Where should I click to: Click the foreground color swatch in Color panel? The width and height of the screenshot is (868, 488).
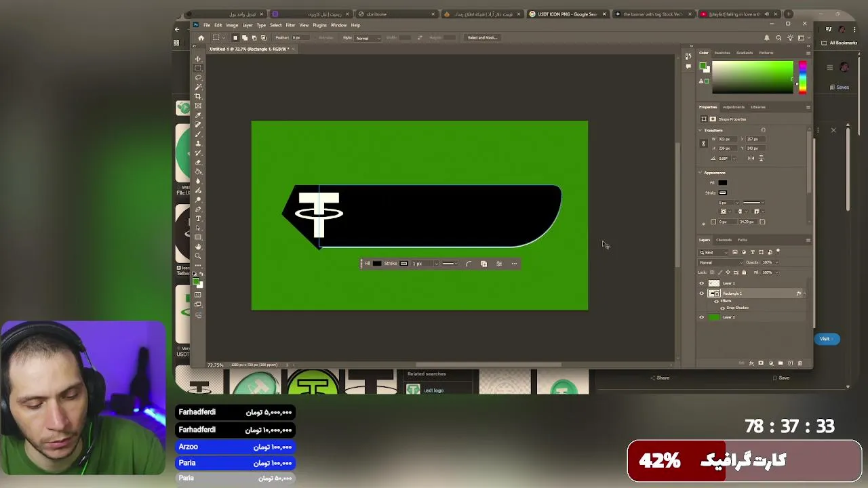703,66
